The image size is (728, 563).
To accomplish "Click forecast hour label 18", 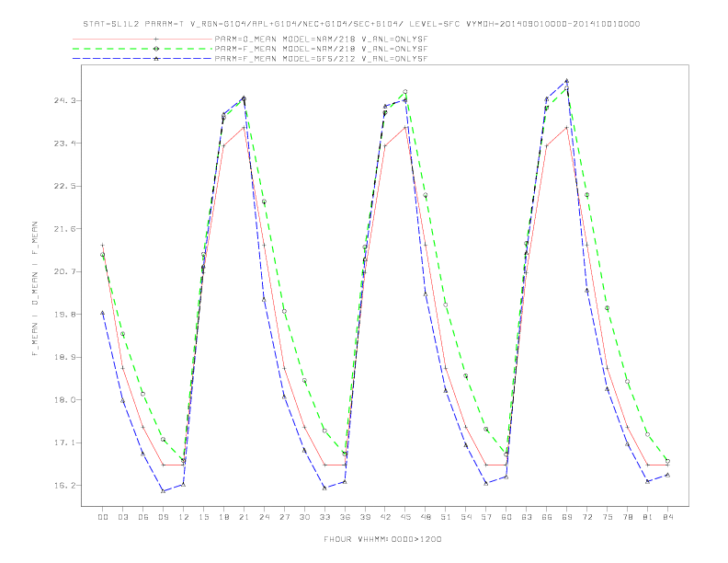I will [x=223, y=517].
